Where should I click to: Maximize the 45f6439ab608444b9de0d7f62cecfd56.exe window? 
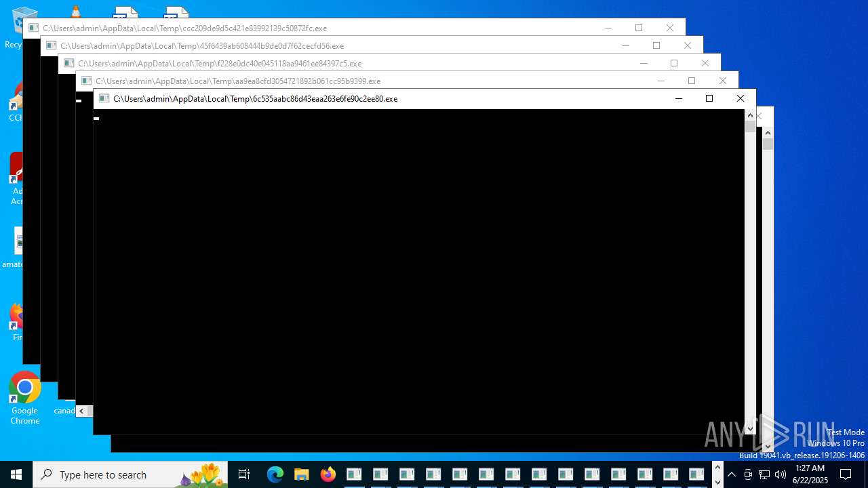[656, 45]
